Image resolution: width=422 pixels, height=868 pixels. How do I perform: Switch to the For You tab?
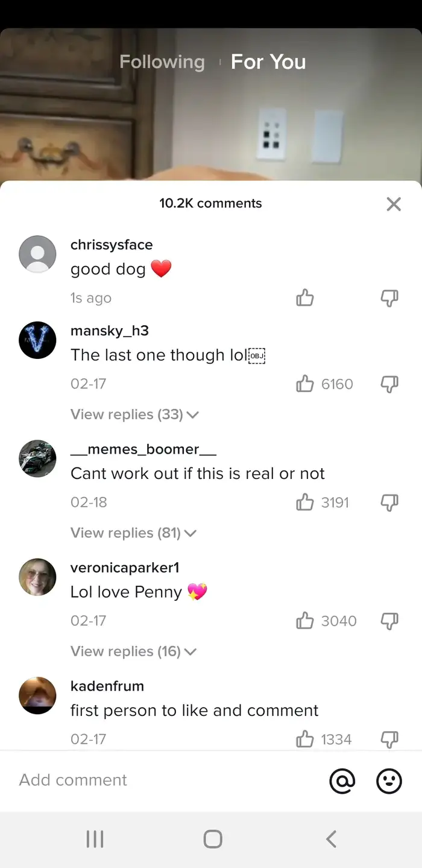tap(268, 62)
